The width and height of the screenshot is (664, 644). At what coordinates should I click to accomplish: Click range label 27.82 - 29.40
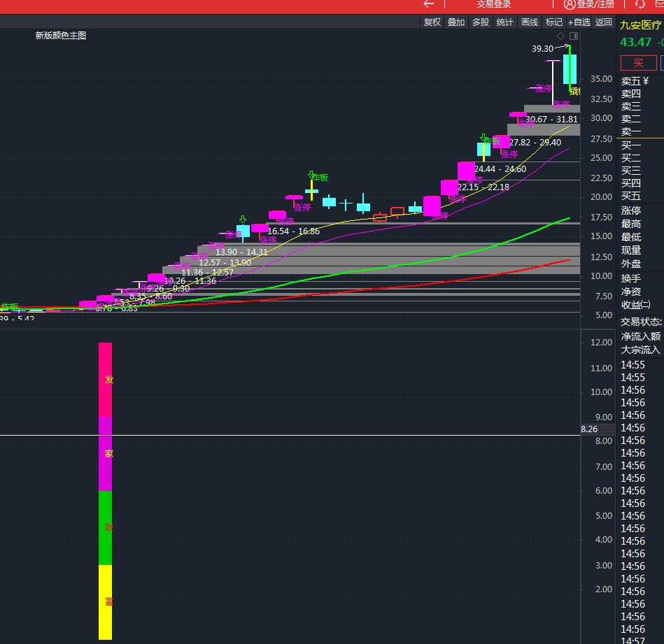[x=535, y=143]
